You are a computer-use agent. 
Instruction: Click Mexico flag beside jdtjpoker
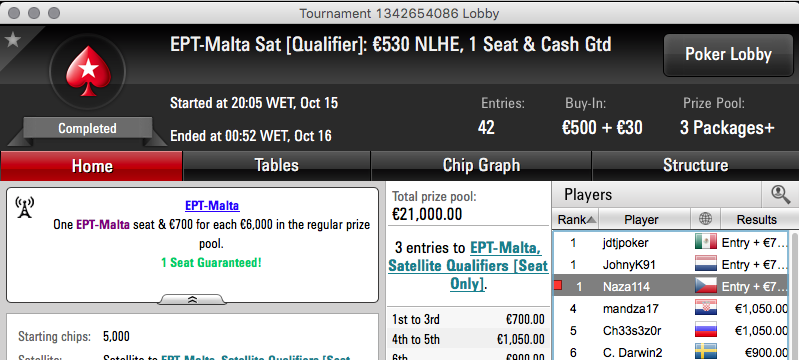(706, 242)
